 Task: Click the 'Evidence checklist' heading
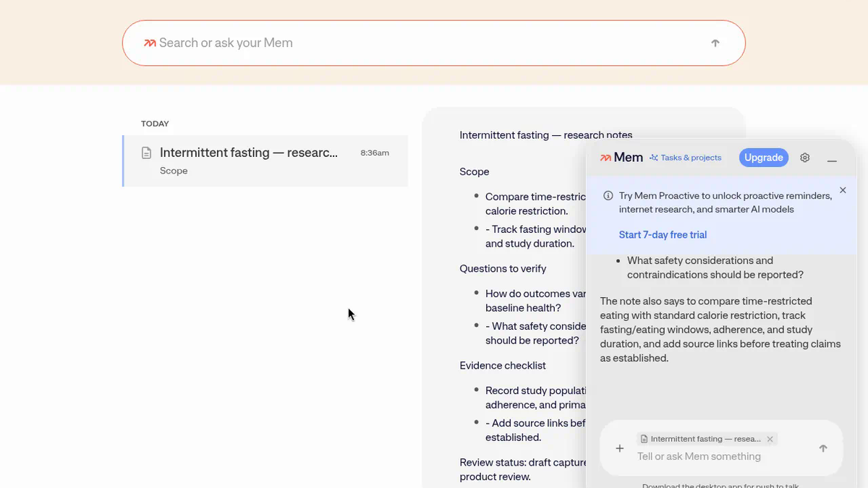[x=503, y=365]
